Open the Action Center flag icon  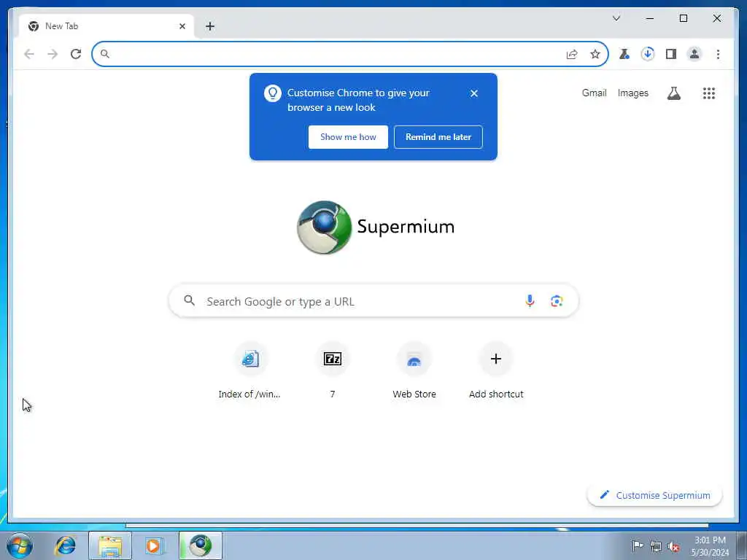pos(637,545)
